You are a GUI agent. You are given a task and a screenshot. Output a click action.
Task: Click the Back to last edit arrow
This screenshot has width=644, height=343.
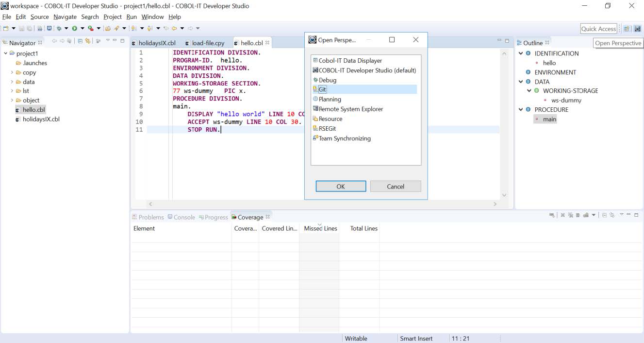[166, 29]
